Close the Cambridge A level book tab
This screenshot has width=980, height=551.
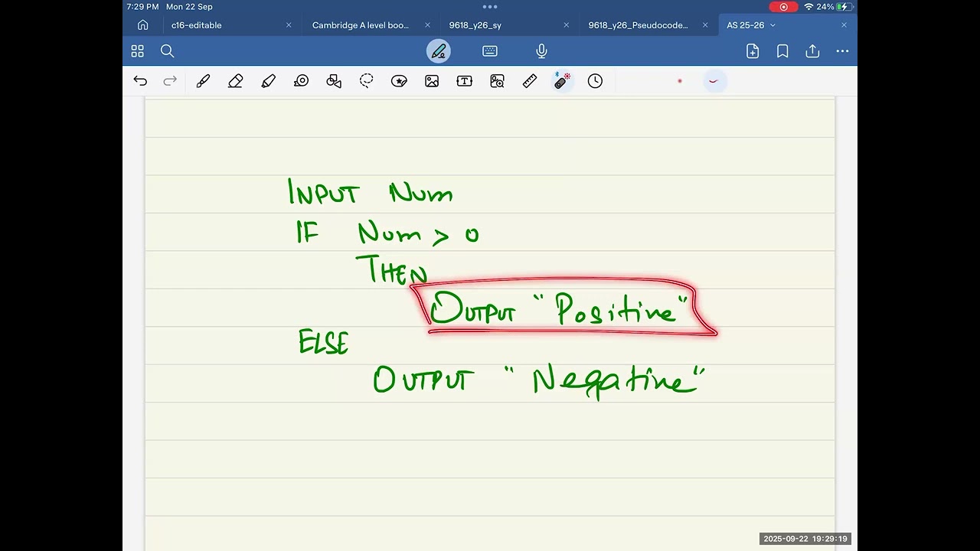coord(427,25)
